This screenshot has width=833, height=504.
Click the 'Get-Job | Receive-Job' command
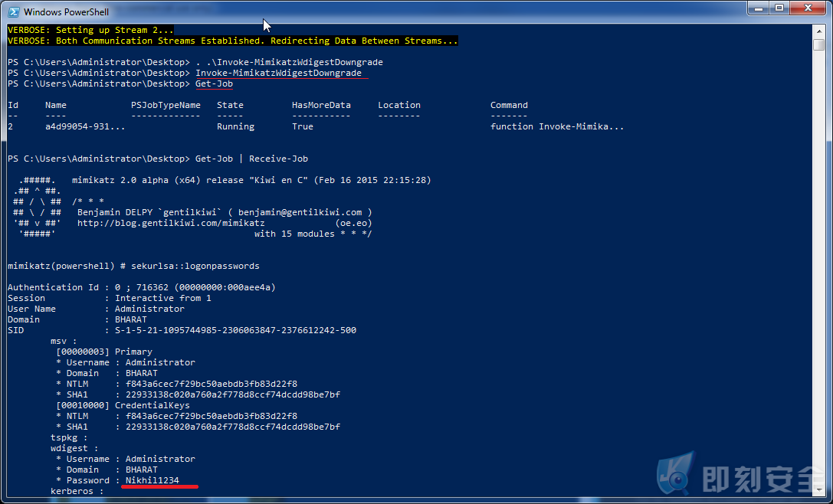click(251, 159)
